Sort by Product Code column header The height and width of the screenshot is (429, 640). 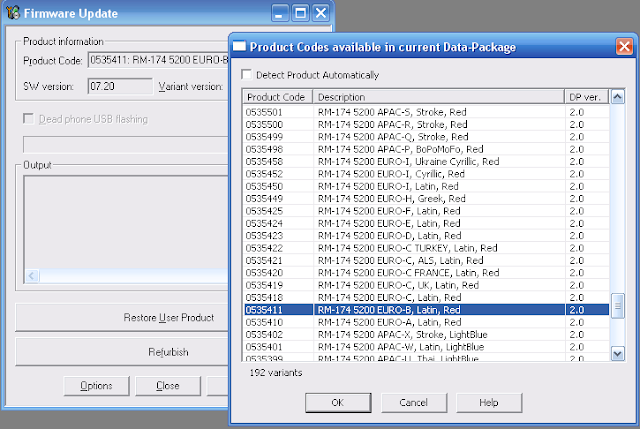pyautogui.click(x=278, y=97)
